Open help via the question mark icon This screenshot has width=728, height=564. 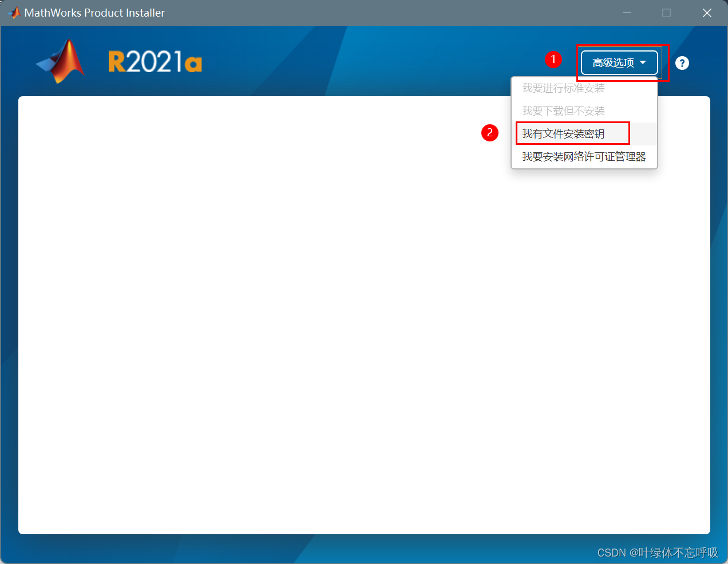[x=682, y=63]
